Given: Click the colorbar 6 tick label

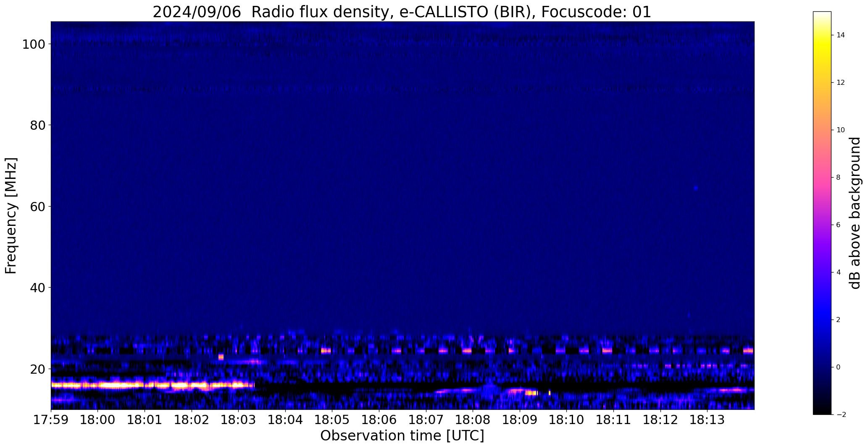Looking at the screenshot, I should [839, 225].
